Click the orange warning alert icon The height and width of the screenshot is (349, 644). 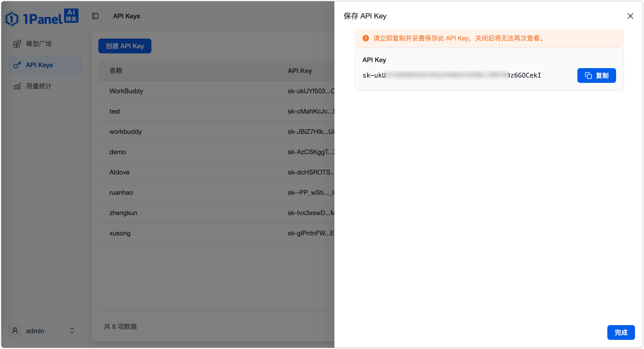(366, 38)
